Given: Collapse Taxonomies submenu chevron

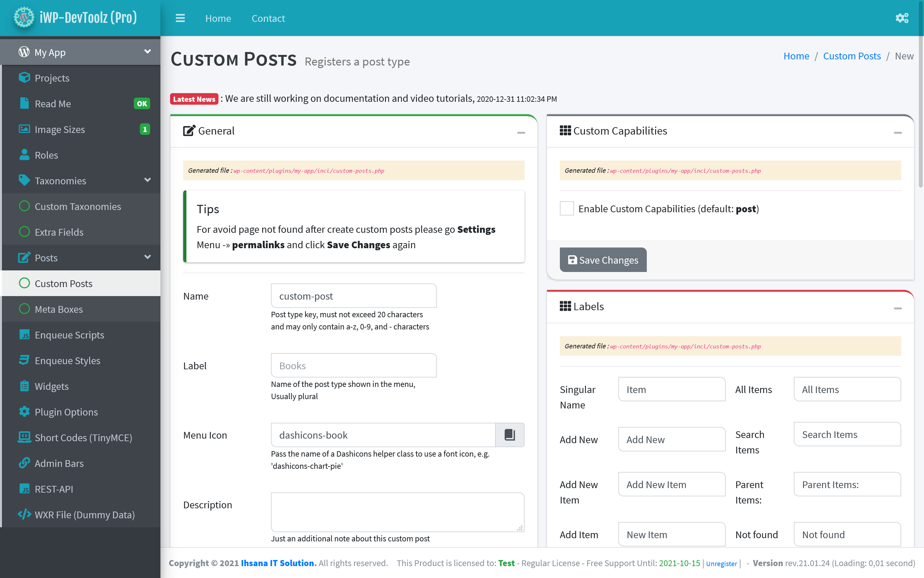Looking at the screenshot, I should coord(147,180).
